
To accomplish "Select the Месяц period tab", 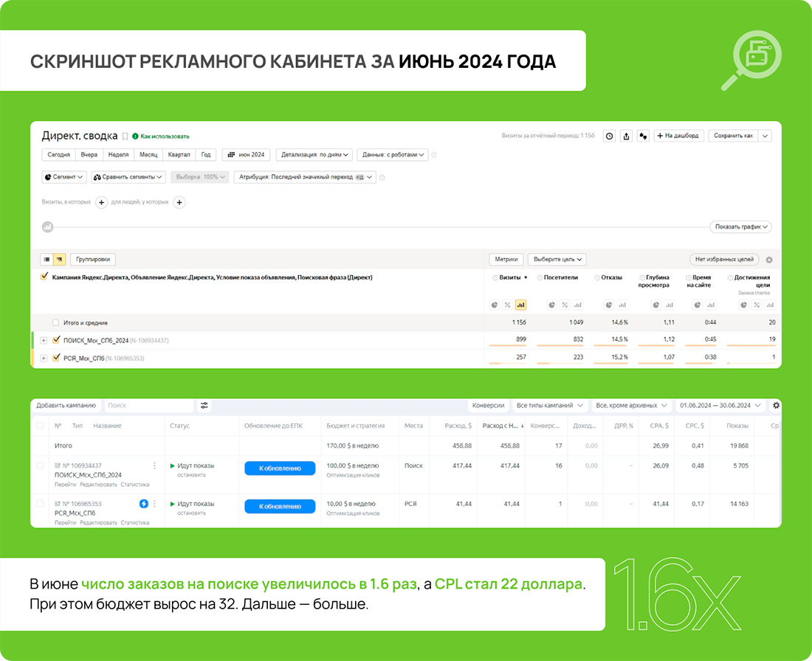I will click(148, 155).
